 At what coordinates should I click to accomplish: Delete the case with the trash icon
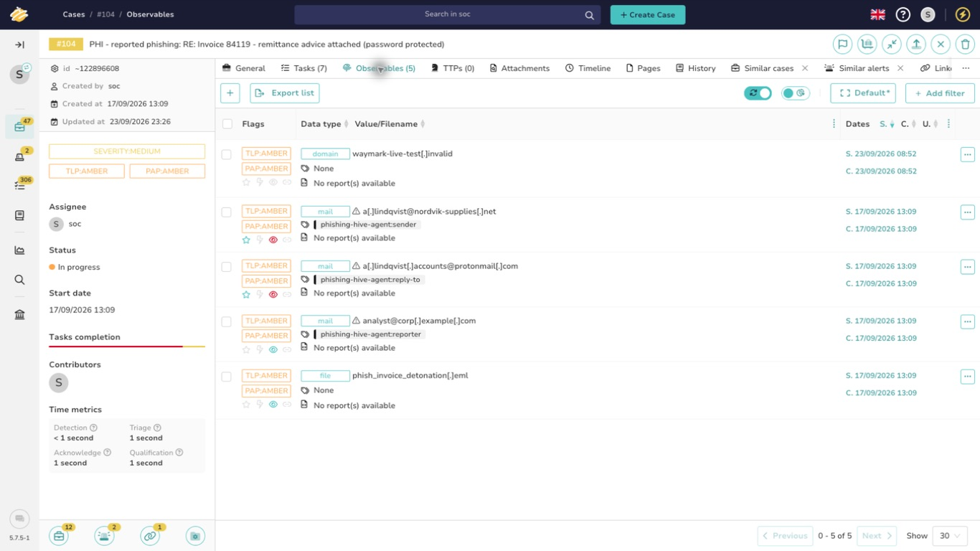(x=965, y=44)
